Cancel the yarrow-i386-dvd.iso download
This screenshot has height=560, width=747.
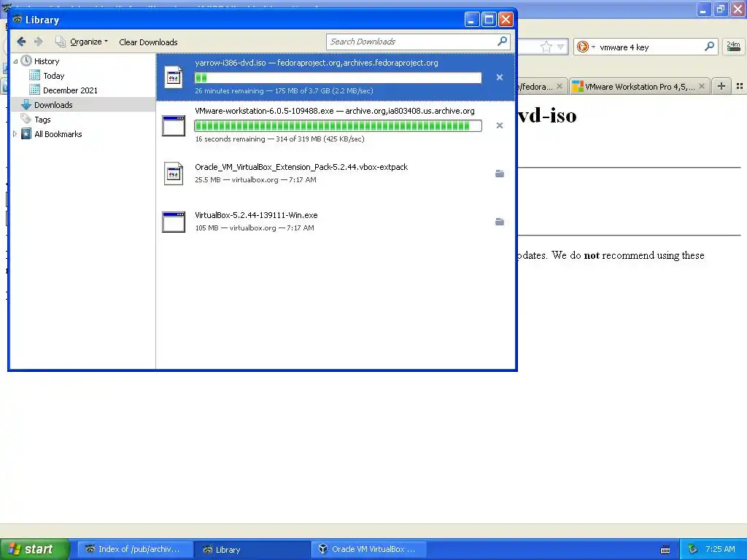point(499,77)
